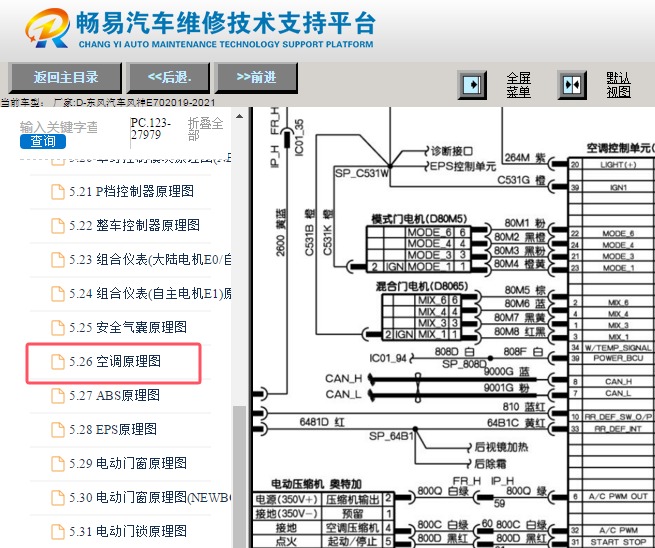
Task: Click the default view split icon
Action: pyautogui.click(x=572, y=85)
